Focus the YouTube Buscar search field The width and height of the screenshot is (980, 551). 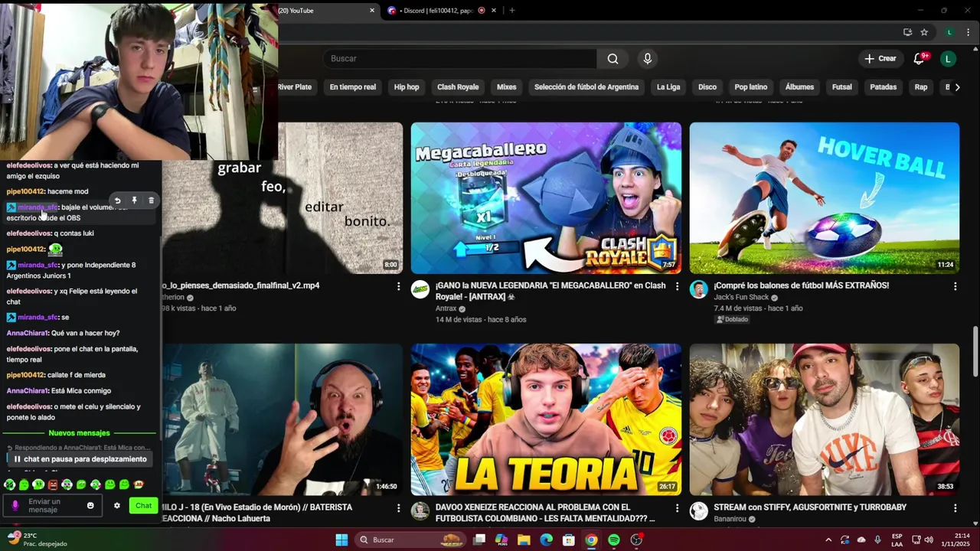click(x=460, y=59)
